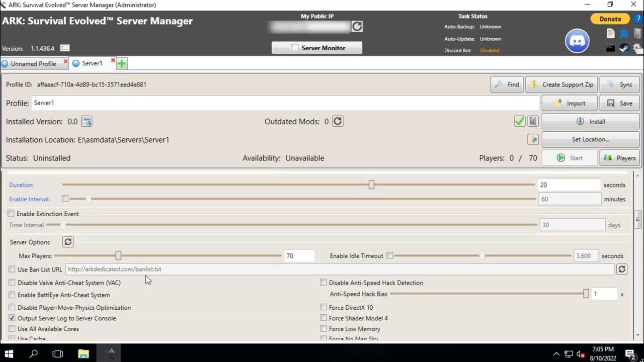Refresh the ban list URL
Screen dimensions: 644x362
[x=622, y=269]
